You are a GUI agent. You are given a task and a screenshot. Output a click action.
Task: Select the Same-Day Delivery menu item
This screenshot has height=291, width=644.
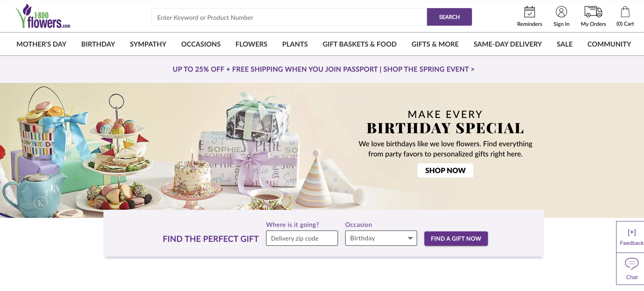click(507, 44)
